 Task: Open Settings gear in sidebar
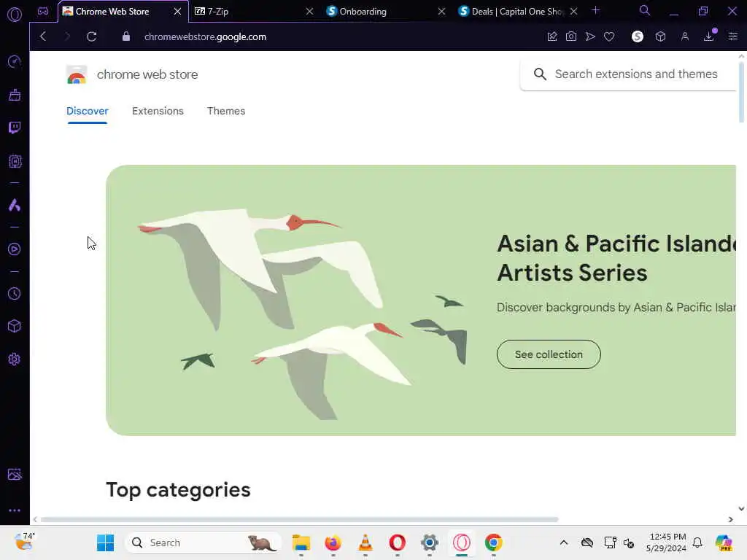[15, 359]
